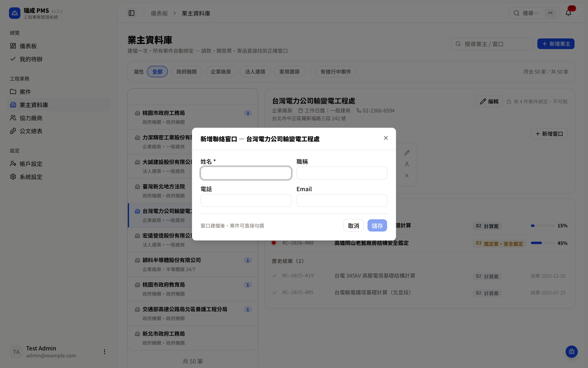Toggle the sidebar panel icon
This screenshot has height=368, width=588.
click(x=131, y=13)
